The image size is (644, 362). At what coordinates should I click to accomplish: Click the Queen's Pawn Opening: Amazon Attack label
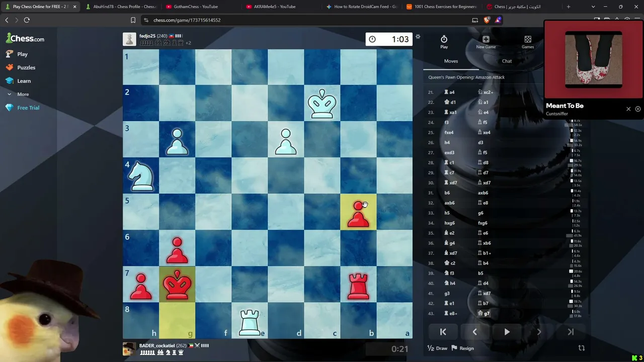(466, 77)
